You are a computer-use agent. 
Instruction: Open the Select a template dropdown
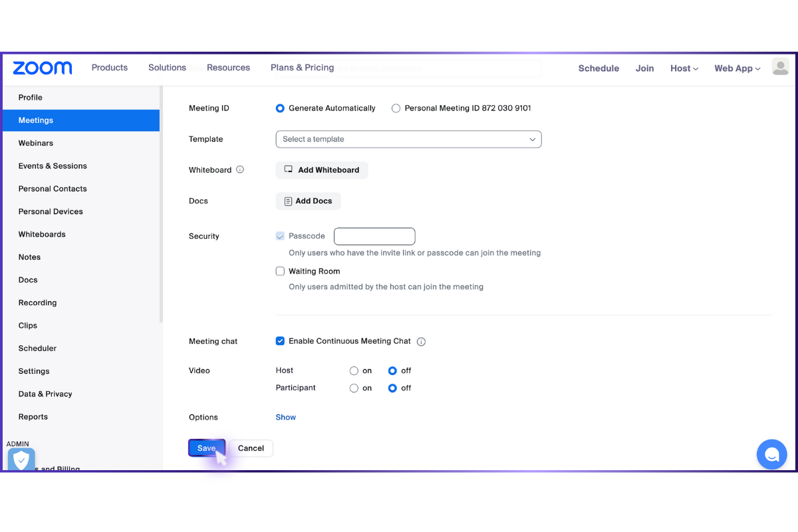point(408,139)
